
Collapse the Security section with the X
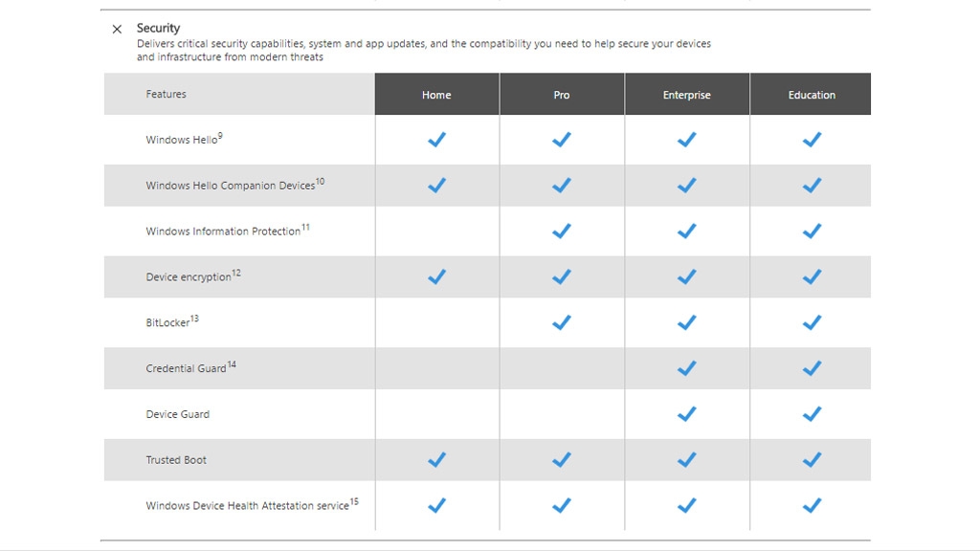(117, 29)
